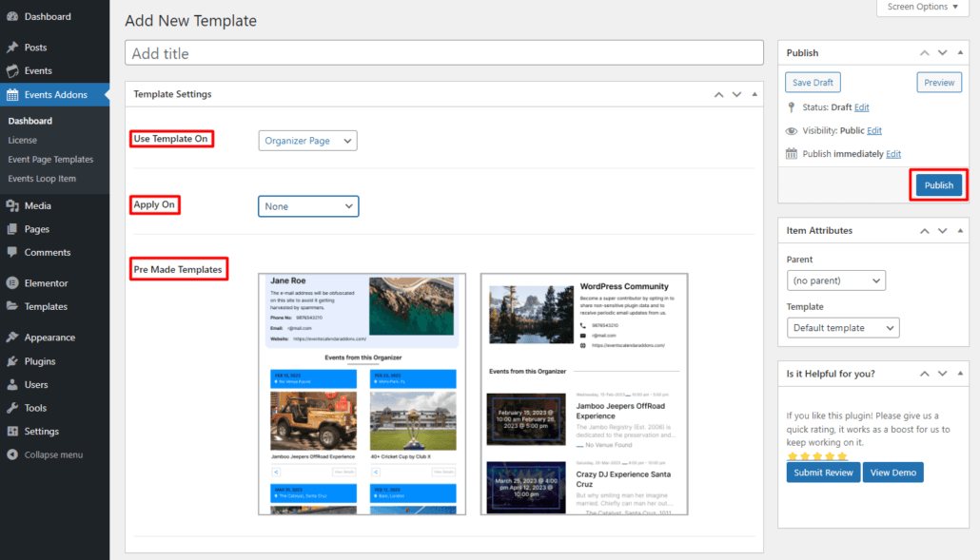Toggle the Template Settings panel collapse arrow
This screenshot has width=980, height=560.
tap(755, 95)
